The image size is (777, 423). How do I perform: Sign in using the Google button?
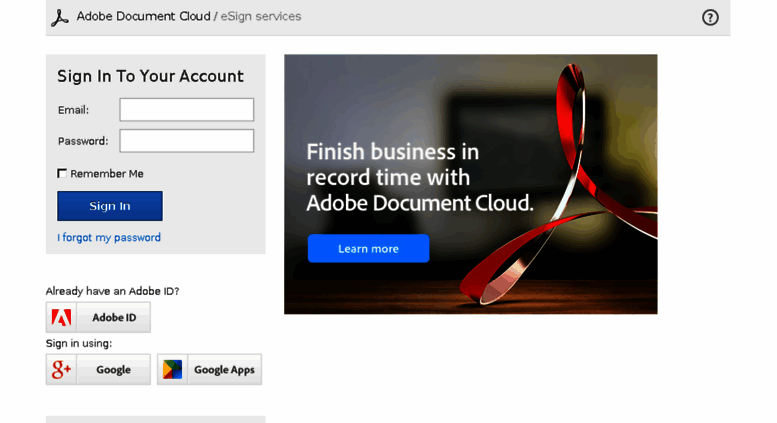pos(98,370)
